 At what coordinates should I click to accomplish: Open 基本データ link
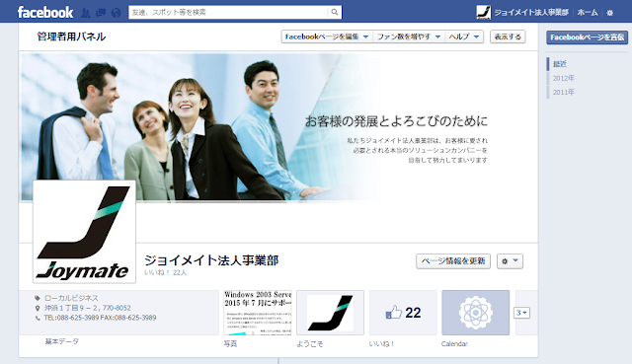(x=61, y=341)
